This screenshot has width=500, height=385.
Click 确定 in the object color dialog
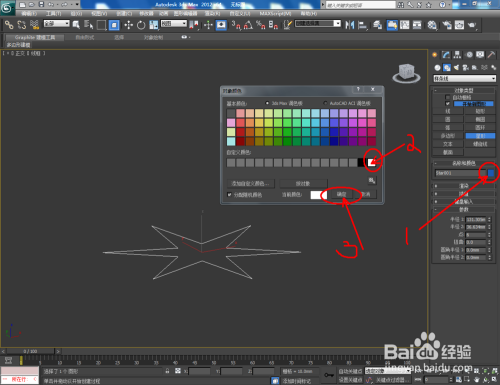click(x=341, y=194)
